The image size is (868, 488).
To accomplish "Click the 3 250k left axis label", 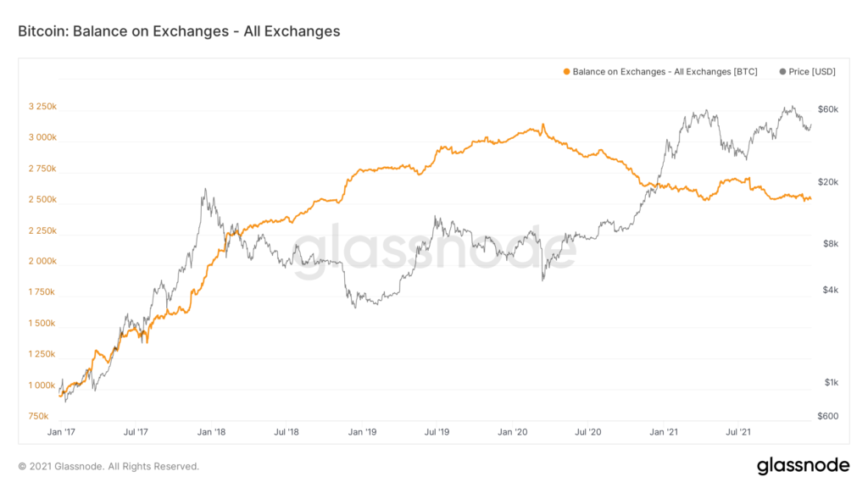I will (x=42, y=107).
